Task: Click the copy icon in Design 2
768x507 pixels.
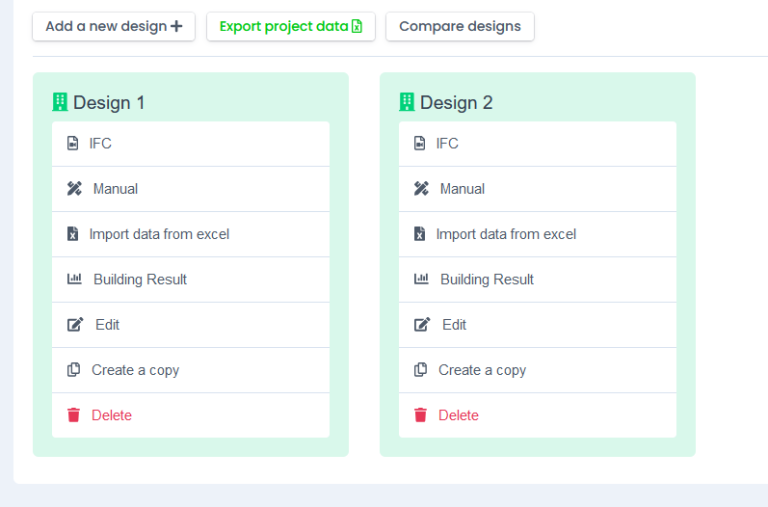Action: 420,369
